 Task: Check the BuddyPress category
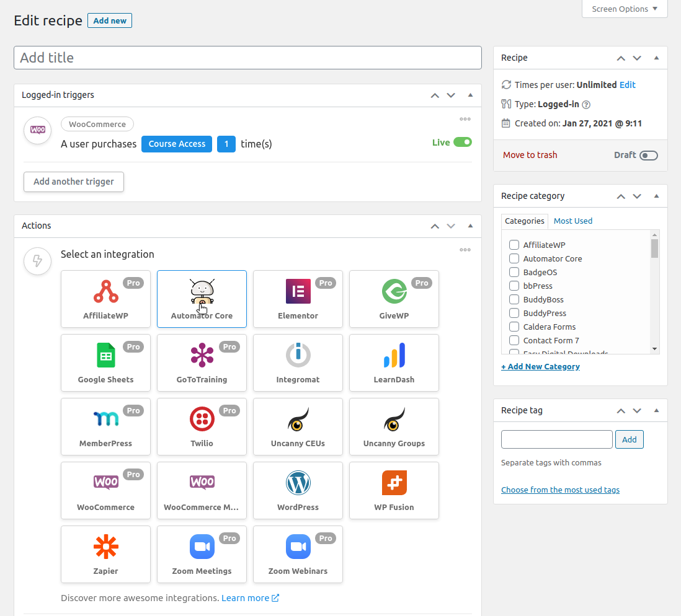point(514,313)
